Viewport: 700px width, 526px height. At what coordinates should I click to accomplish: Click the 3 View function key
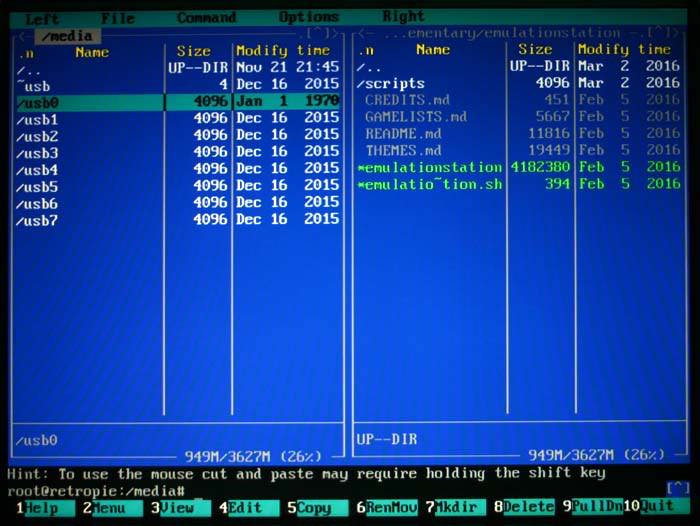[180, 508]
